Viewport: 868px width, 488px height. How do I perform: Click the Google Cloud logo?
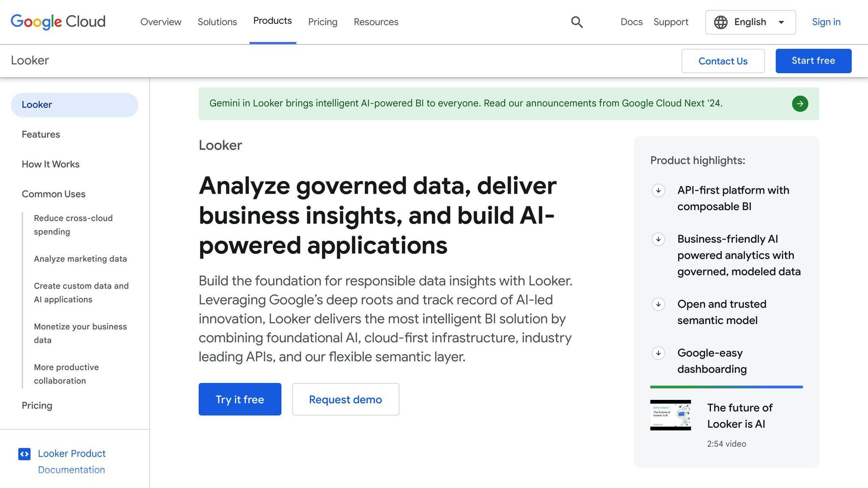point(58,22)
